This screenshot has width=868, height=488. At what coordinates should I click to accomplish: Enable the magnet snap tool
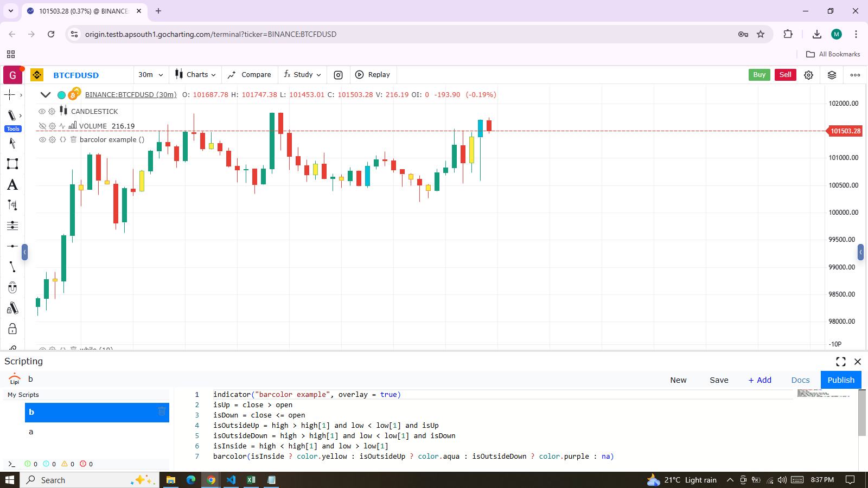[x=12, y=287]
